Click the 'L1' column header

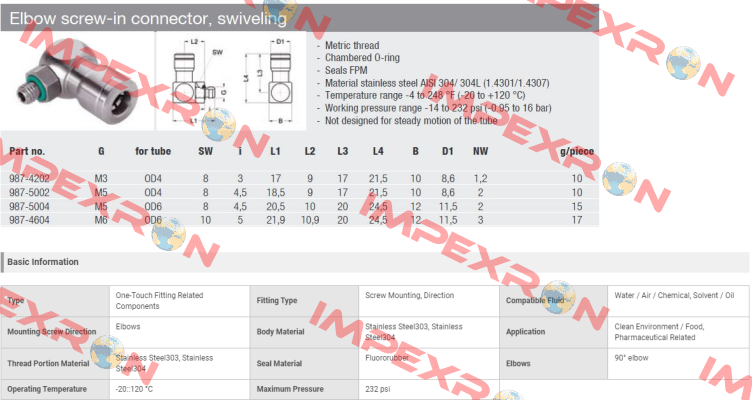275,151
